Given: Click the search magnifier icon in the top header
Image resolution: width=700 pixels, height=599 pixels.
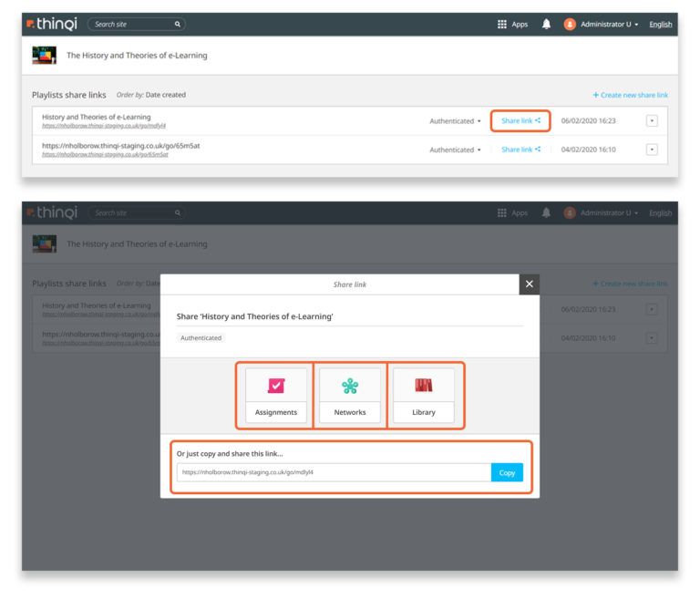Looking at the screenshot, I should coord(177,24).
